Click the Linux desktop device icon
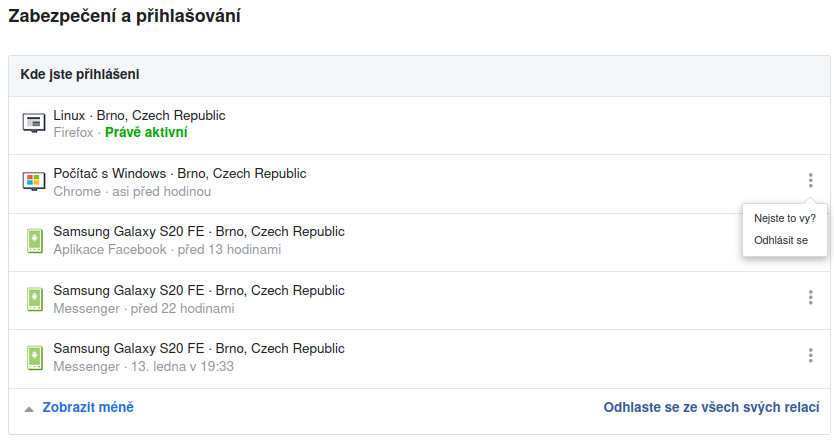 pyautogui.click(x=34, y=123)
